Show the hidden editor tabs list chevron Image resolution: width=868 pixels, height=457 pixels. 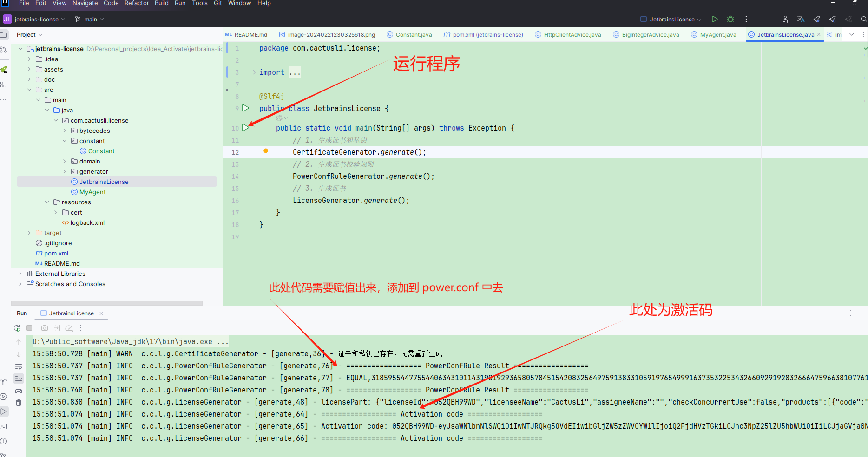click(852, 34)
